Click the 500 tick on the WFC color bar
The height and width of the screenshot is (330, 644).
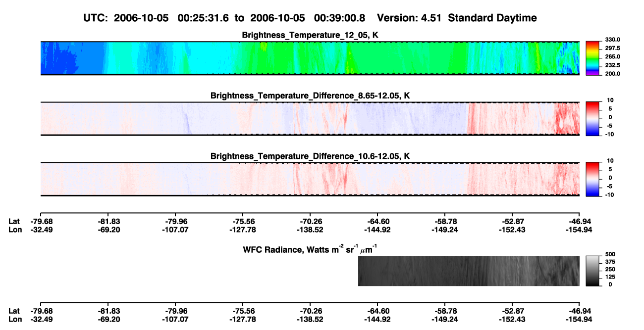pyautogui.click(x=610, y=254)
